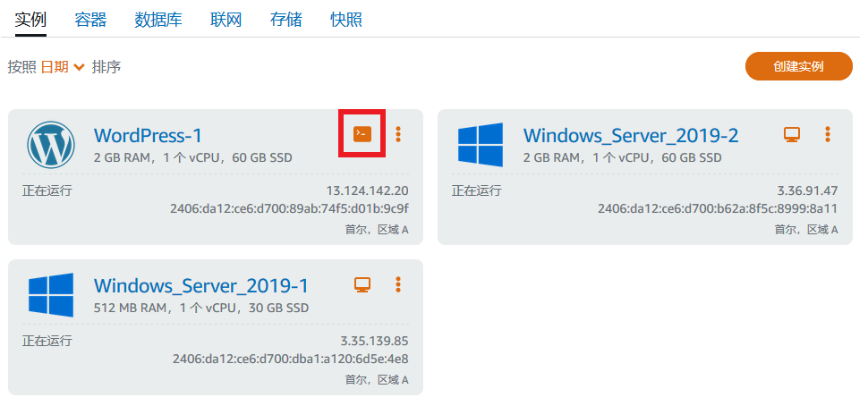Open the Windows_Server_2019-2 instance link
868x406 pixels.
pyautogui.click(x=631, y=136)
